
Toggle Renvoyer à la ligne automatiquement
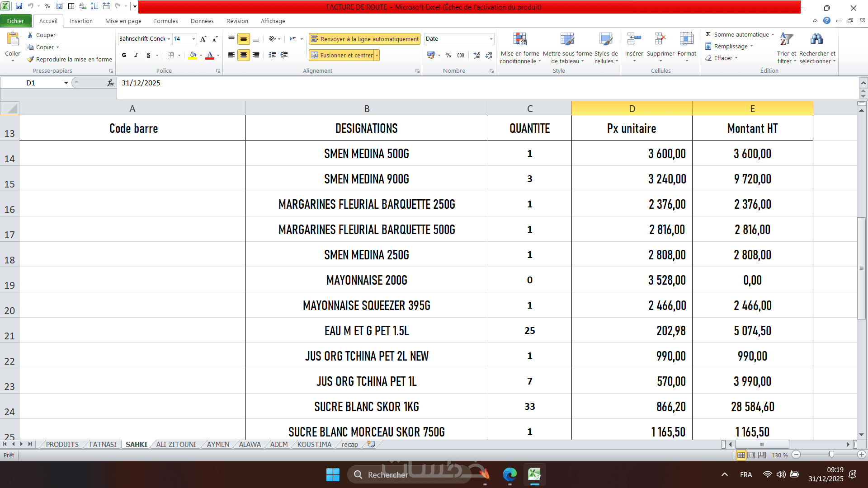[x=364, y=39]
